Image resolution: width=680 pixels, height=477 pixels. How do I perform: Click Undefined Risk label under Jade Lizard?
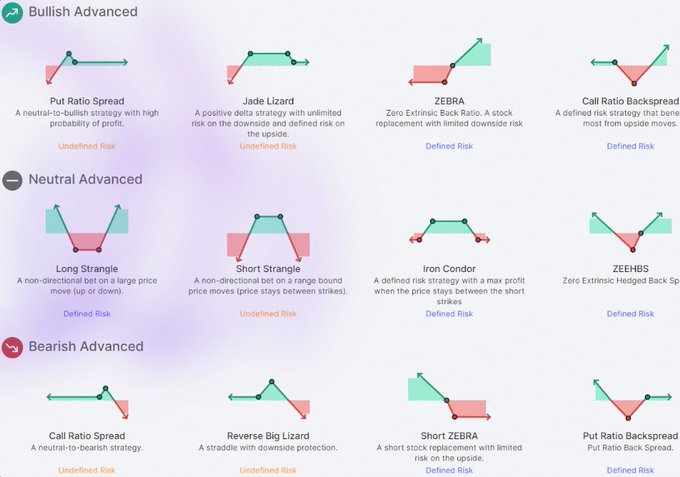[268, 146]
